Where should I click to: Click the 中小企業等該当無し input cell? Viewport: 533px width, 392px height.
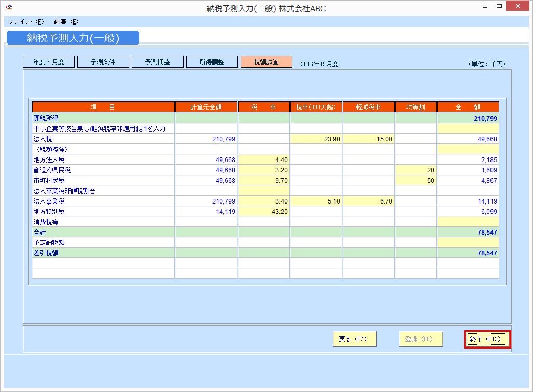tap(468, 128)
